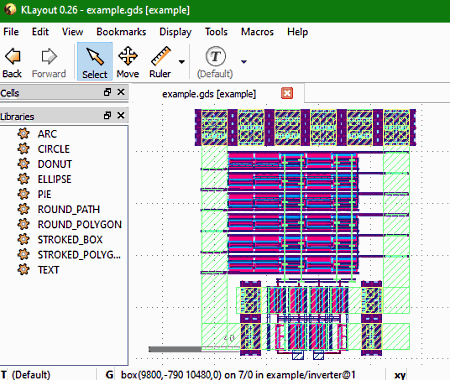Image resolution: width=450 pixels, height=380 pixels.
Task: Pick the Ruler measuring tool
Action: (x=160, y=62)
